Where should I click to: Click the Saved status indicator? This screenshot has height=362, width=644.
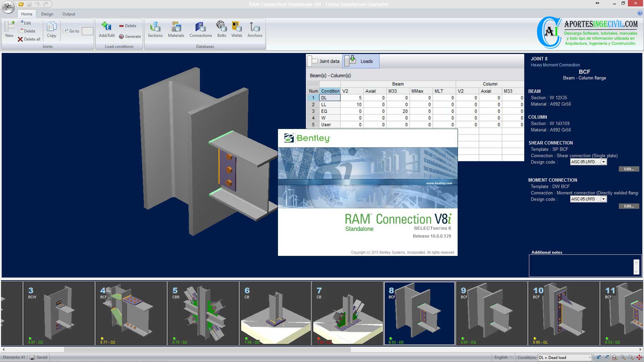(39, 357)
